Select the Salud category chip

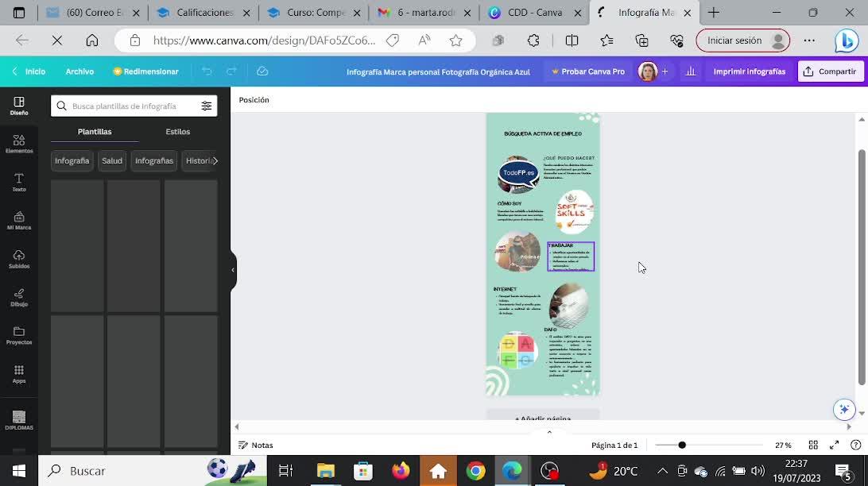112,161
